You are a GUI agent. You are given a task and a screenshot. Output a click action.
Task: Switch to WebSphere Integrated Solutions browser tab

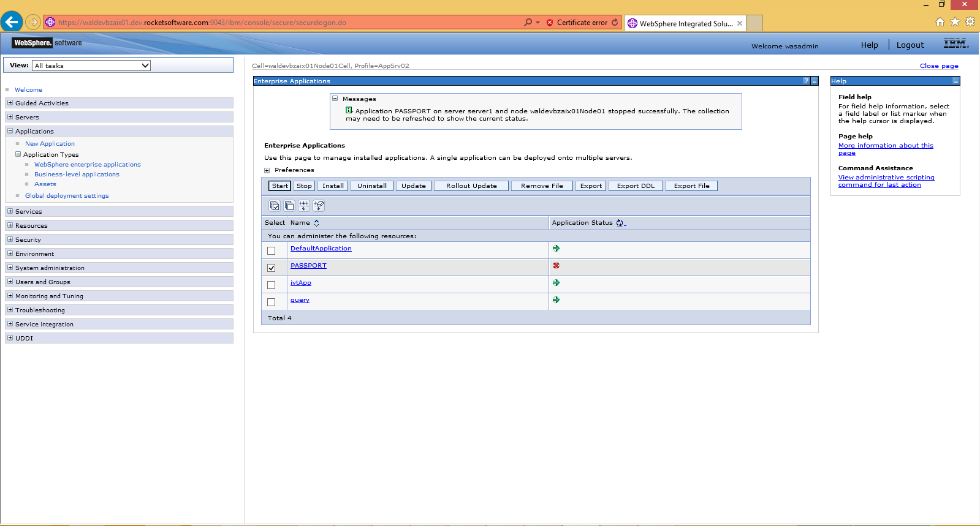coord(686,23)
